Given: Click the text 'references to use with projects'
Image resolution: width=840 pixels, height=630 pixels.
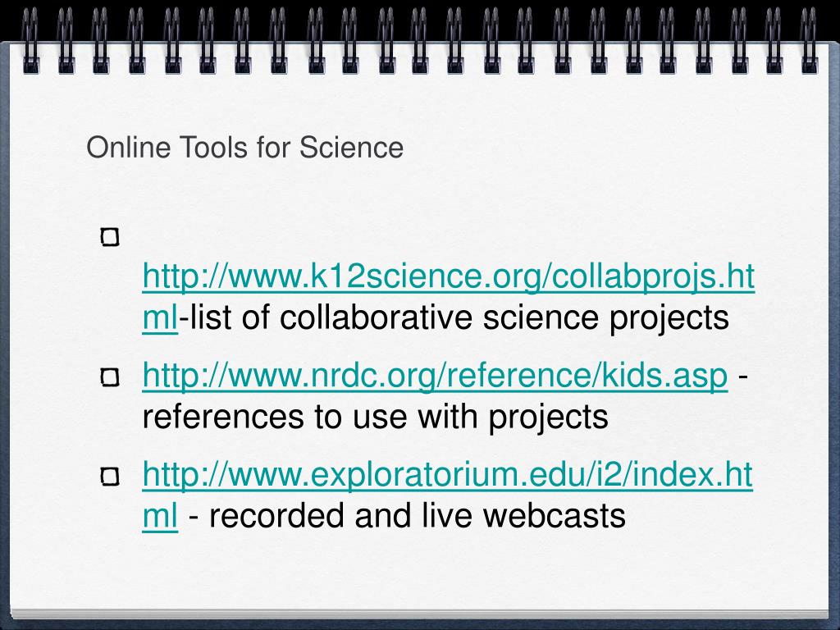Looking at the screenshot, I should tap(375, 418).
